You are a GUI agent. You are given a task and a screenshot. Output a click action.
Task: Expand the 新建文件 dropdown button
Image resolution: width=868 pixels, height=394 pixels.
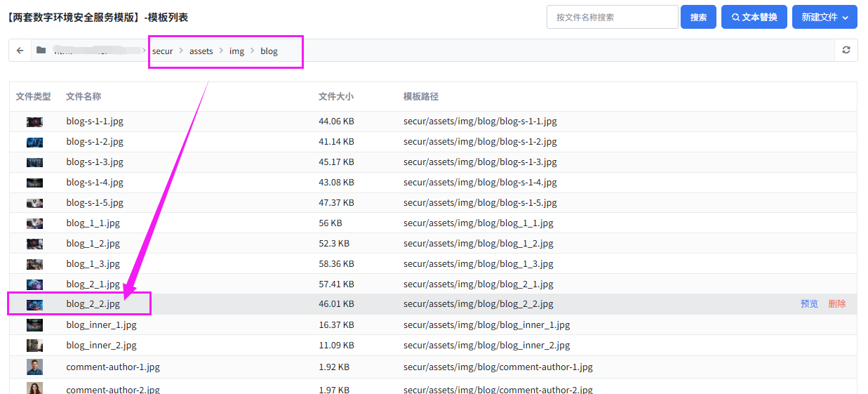(824, 18)
